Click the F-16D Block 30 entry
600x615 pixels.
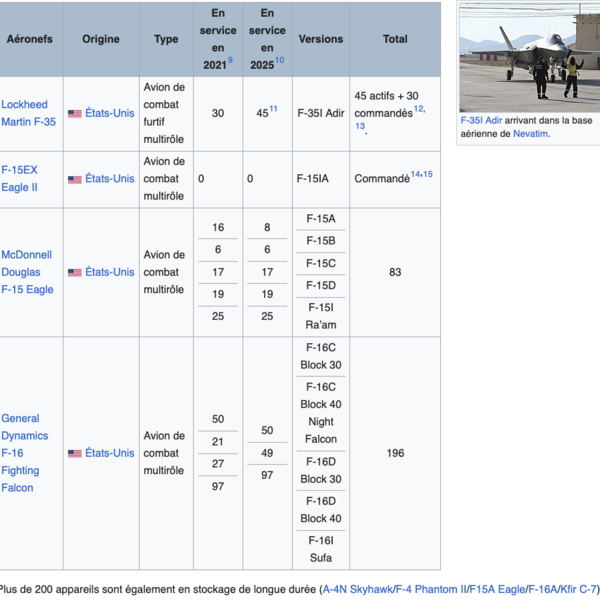tap(321, 470)
